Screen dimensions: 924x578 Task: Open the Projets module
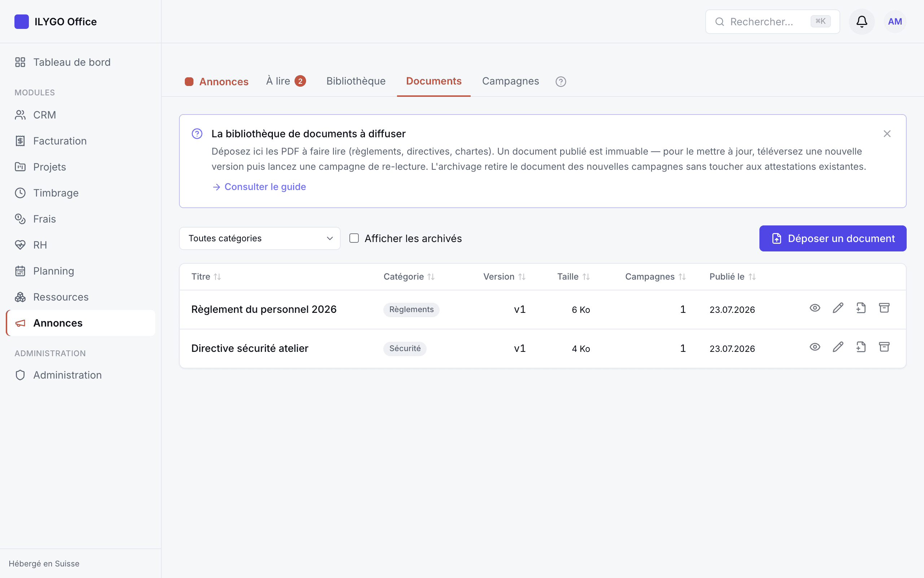click(x=80, y=167)
